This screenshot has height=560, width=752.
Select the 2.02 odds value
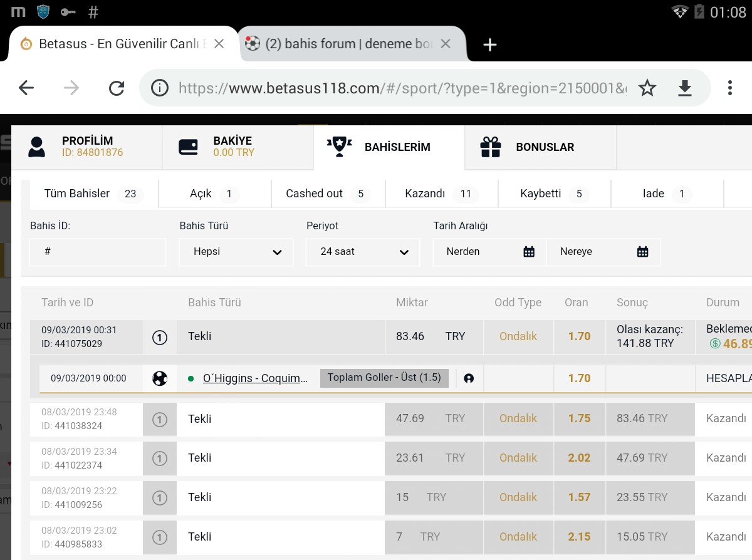pos(580,458)
